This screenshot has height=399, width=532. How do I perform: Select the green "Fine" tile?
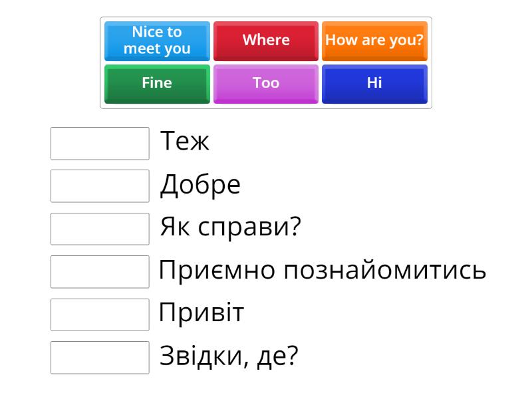(157, 84)
